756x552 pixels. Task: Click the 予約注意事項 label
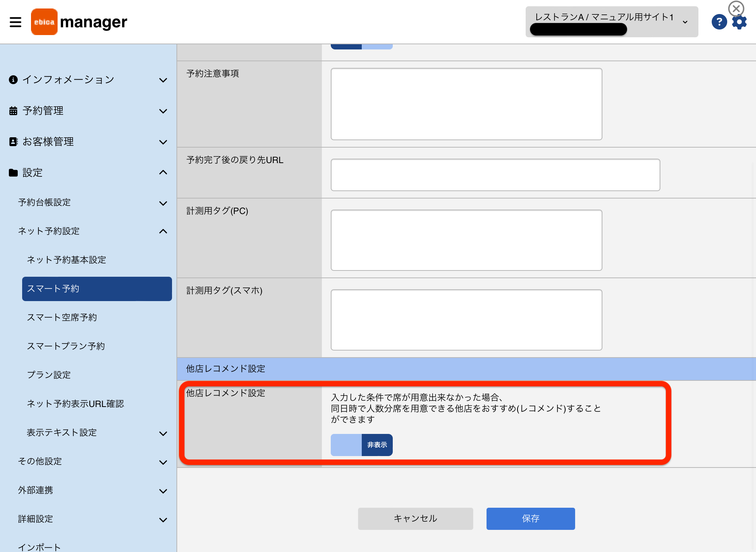click(213, 73)
